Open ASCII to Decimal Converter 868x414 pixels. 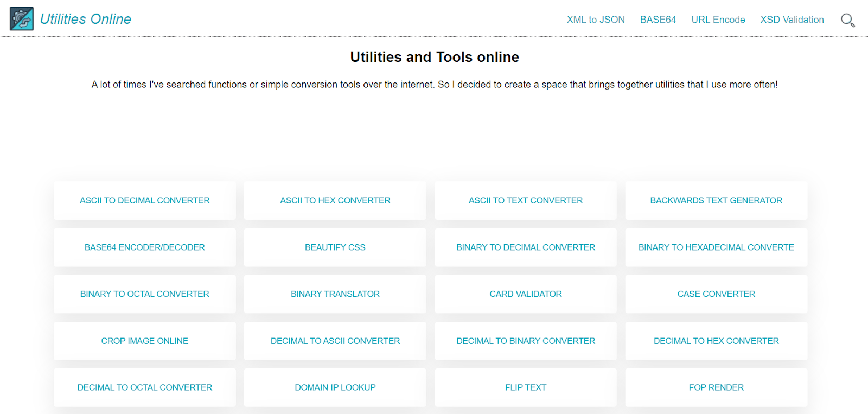[x=145, y=200]
